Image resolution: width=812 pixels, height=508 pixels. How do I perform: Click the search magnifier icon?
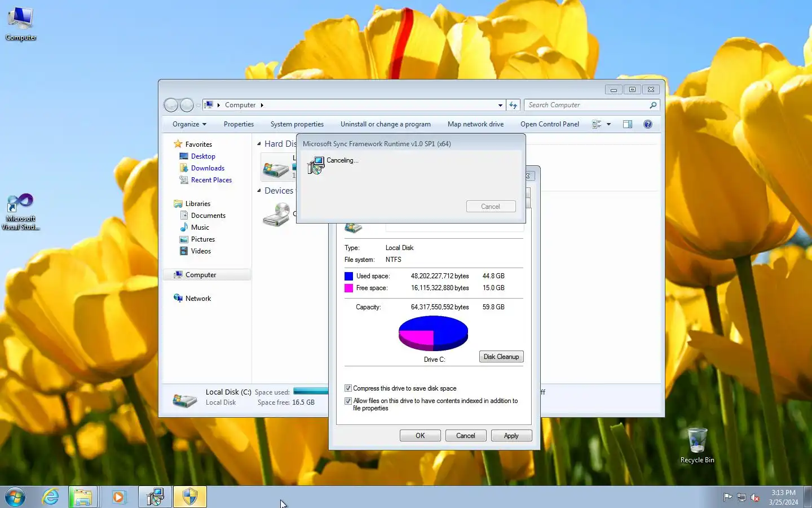[653, 105]
